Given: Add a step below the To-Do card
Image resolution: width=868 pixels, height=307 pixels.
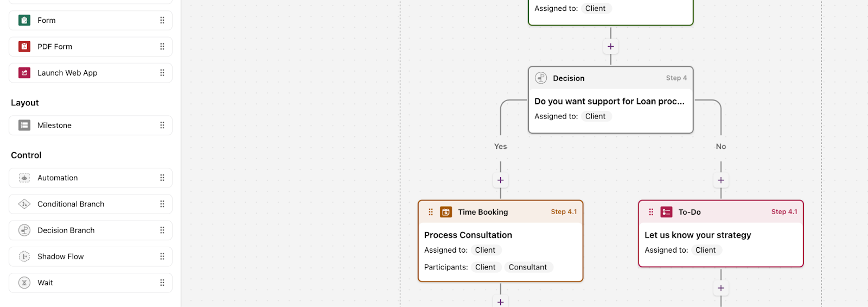Looking at the screenshot, I should [x=721, y=288].
